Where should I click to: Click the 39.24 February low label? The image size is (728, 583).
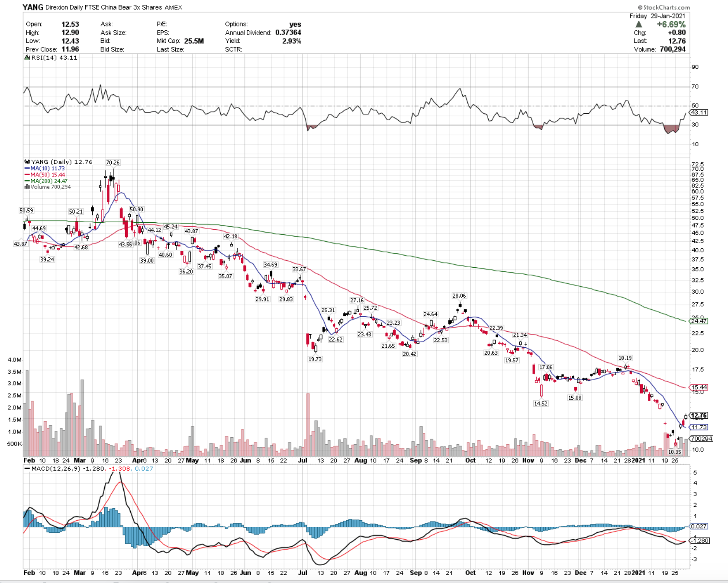(47, 259)
